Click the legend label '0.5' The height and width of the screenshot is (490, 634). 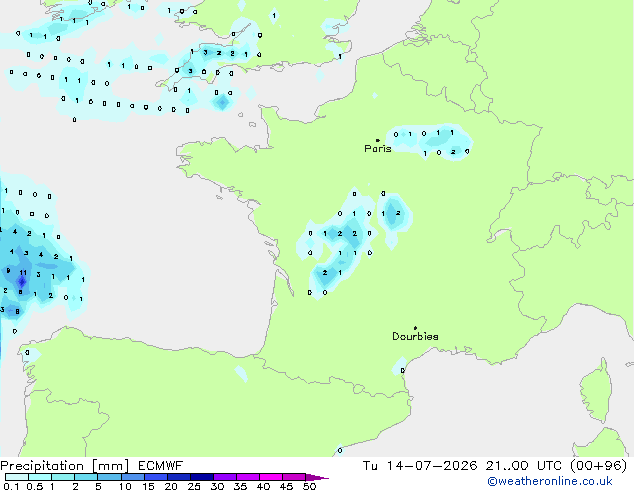click(x=35, y=486)
